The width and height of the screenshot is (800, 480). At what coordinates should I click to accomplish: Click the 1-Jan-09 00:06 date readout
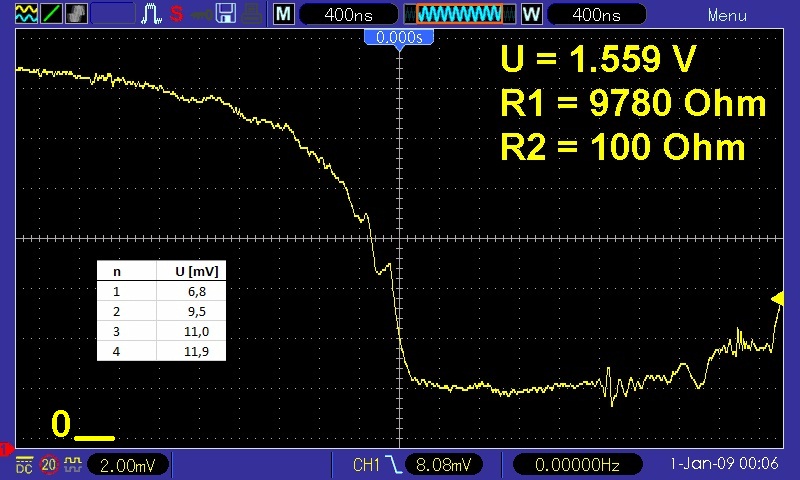[x=724, y=464]
